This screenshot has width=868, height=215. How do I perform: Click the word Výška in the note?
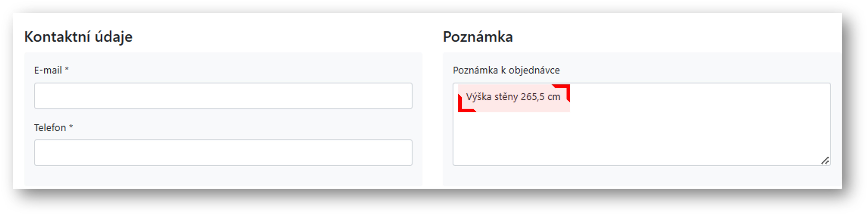coord(479,97)
